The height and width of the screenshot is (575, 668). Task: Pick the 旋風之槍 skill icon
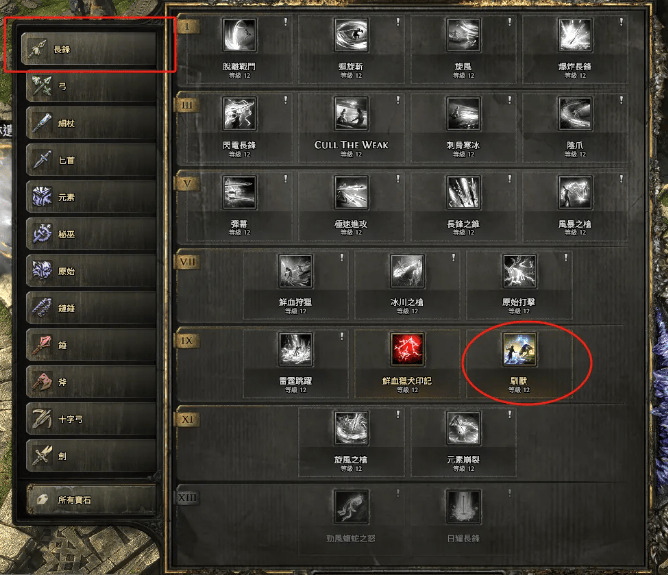point(351,428)
